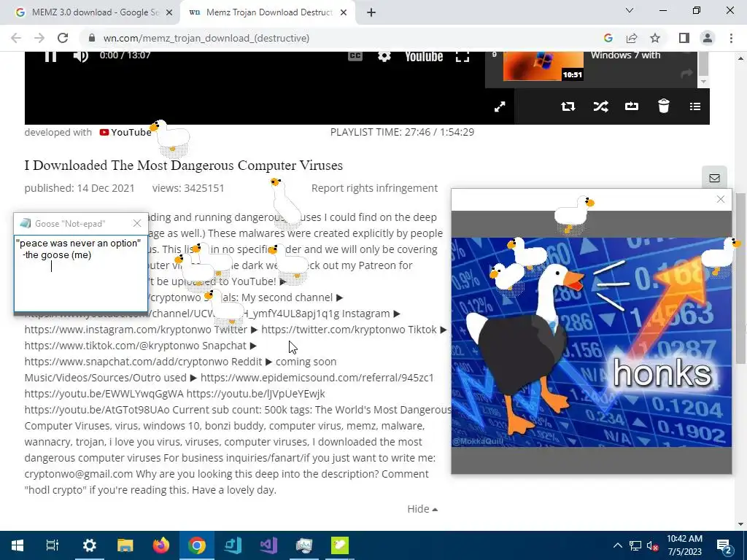Click the Google icon in address bar
The width and height of the screenshot is (747, 560).
(608, 38)
